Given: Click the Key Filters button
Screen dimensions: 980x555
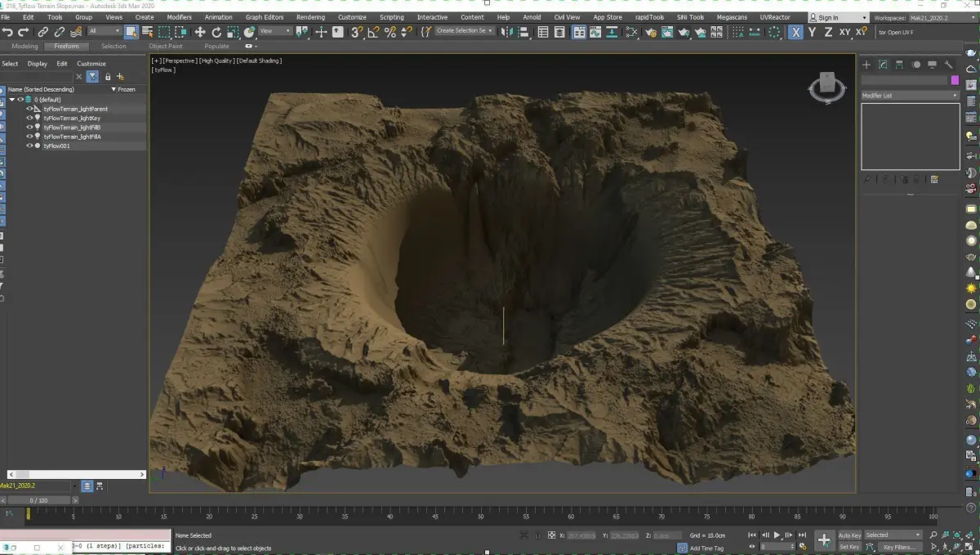Looking at the screenshot, I should coord(899,547).
